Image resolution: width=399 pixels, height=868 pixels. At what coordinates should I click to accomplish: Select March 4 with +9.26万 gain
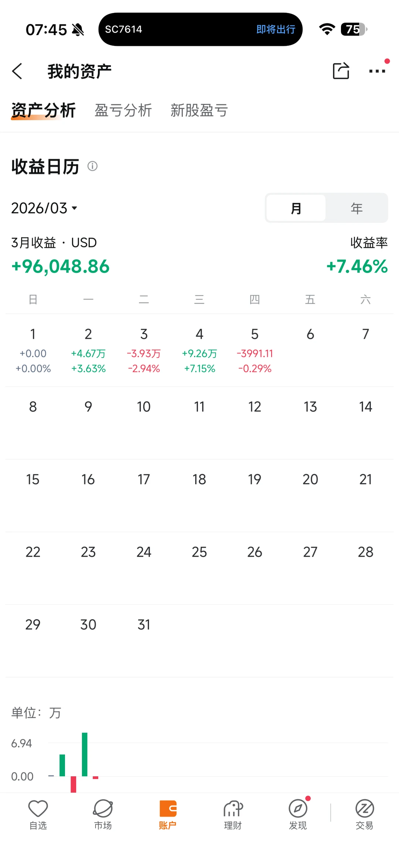point(199,350)
